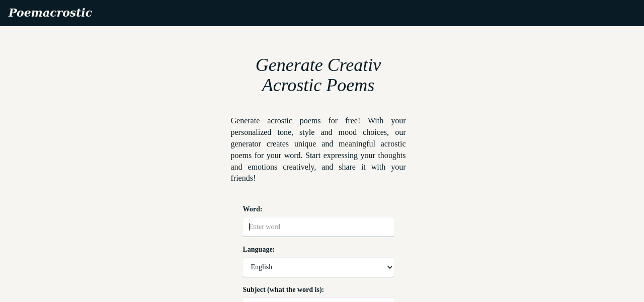This screenshot has width=644, height=302.
Task: Click the word "free!" in the description
Action: click(x=353, y=121)
